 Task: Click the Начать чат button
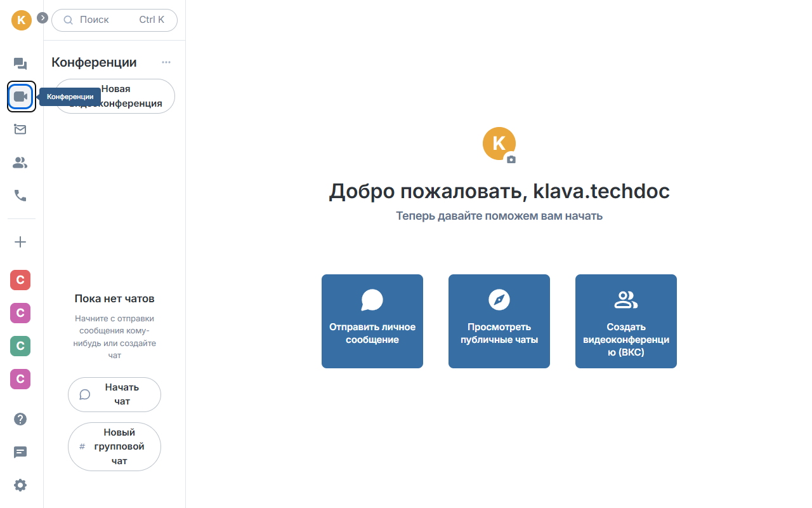click(114, 394)
